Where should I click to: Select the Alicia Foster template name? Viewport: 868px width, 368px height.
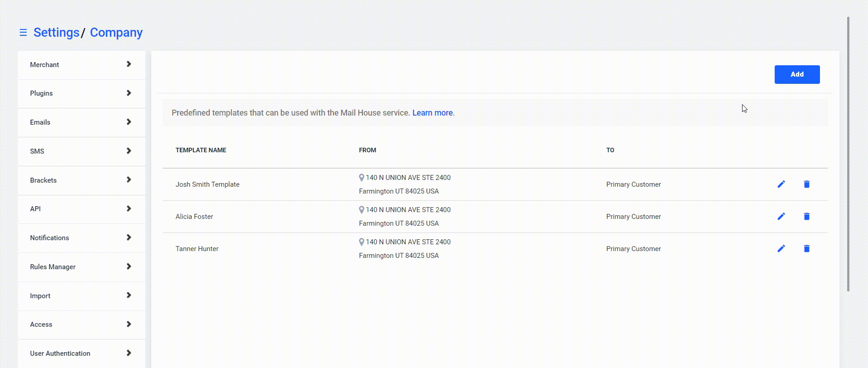pos(194,217)
